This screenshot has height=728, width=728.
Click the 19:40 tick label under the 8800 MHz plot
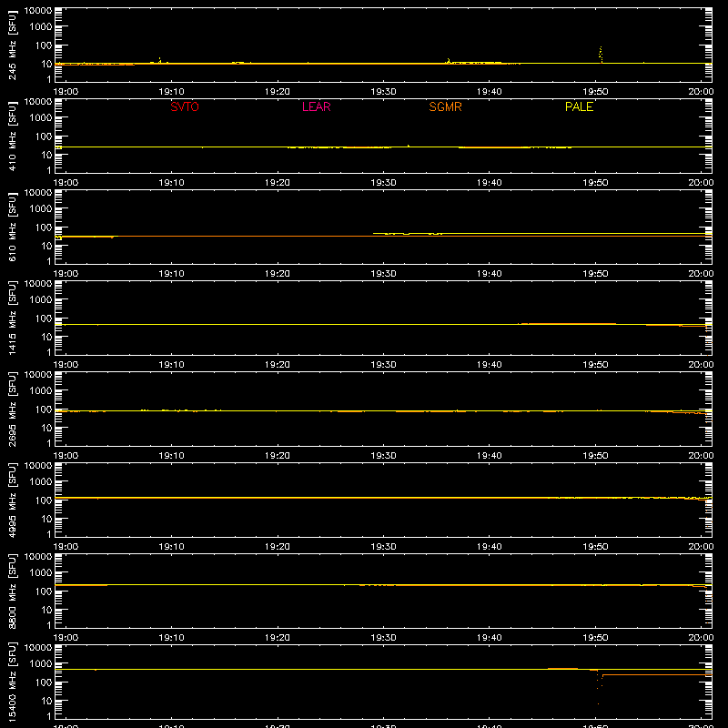[490, 638]
